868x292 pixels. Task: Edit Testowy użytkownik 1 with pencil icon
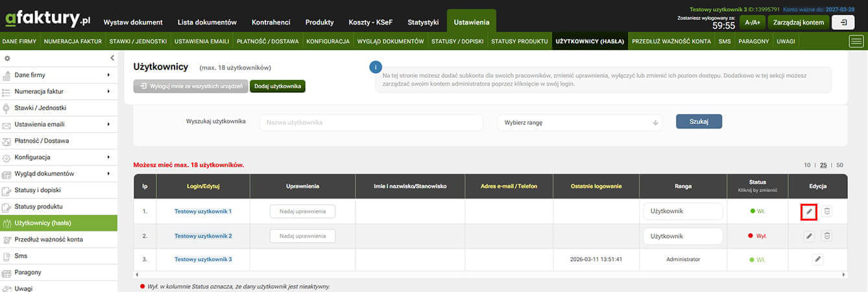[808, 212]
